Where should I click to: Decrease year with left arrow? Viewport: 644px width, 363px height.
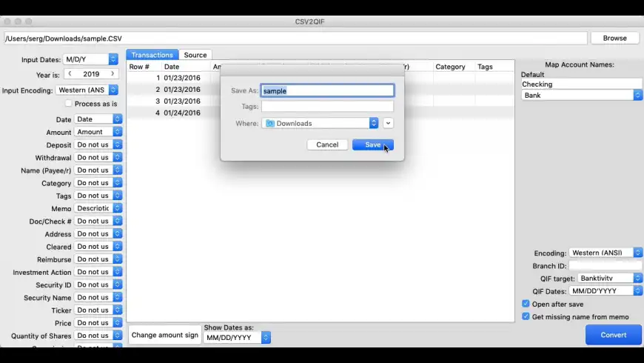70,73
